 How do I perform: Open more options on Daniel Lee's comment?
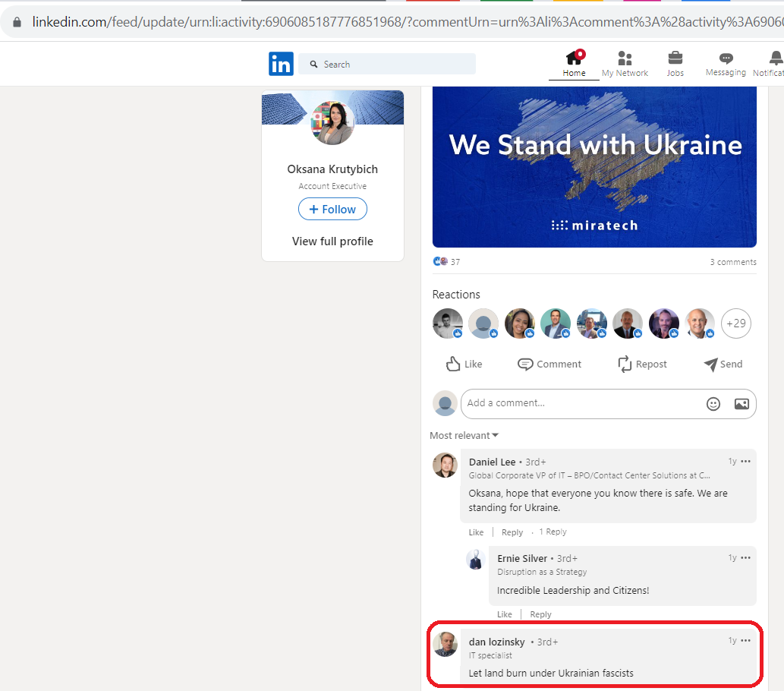[x=745, y=462]
